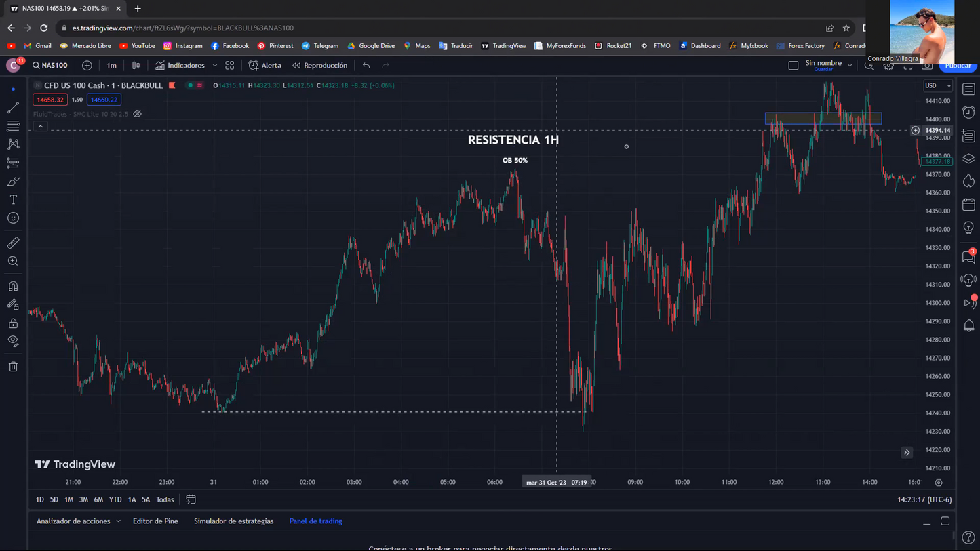Click the NAS100 symbol search field

tap(51, 66)
